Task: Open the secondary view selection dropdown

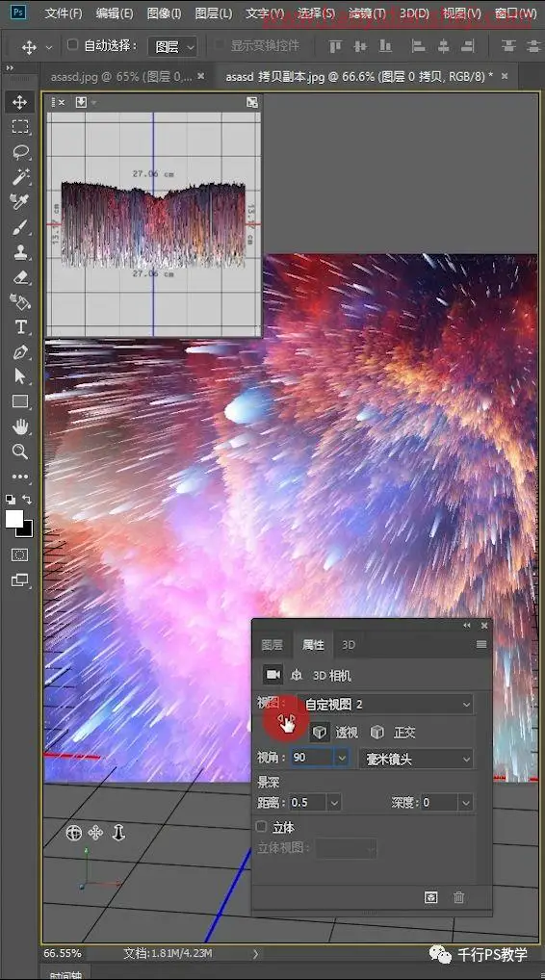Action: point(85,102)
